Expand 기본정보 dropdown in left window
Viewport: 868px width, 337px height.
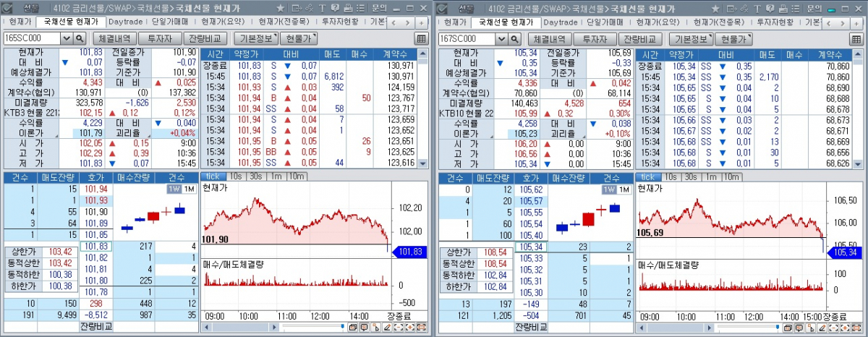tap(256, 38)
